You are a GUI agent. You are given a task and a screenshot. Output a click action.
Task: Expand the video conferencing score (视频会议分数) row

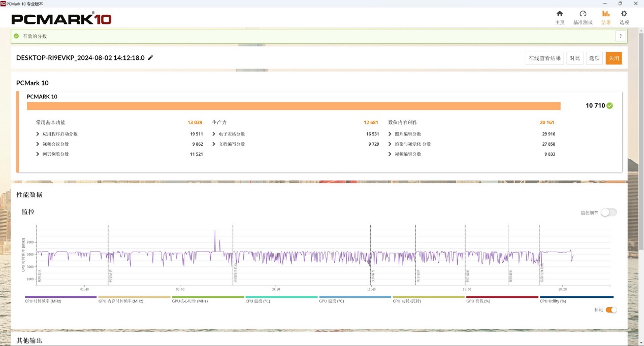(38, 144)
